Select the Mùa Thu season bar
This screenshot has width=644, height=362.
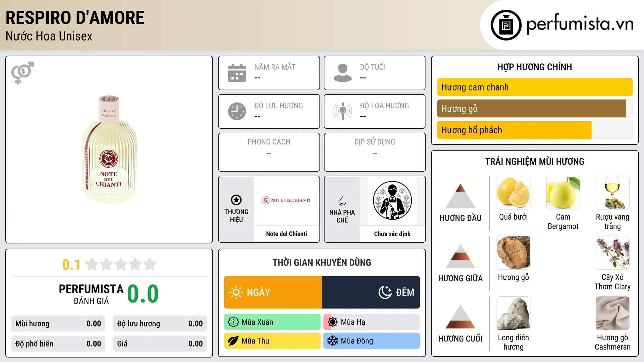click(x=272, y=341)
